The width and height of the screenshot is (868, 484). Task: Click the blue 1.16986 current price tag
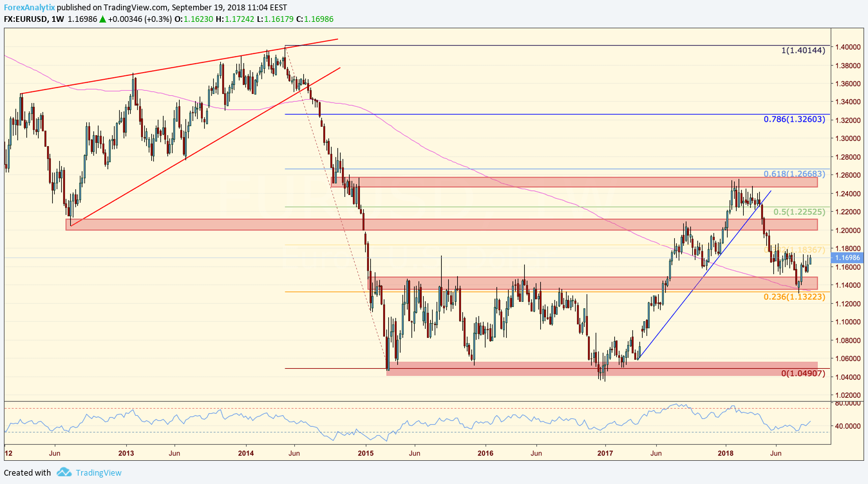tap(847, 258)
